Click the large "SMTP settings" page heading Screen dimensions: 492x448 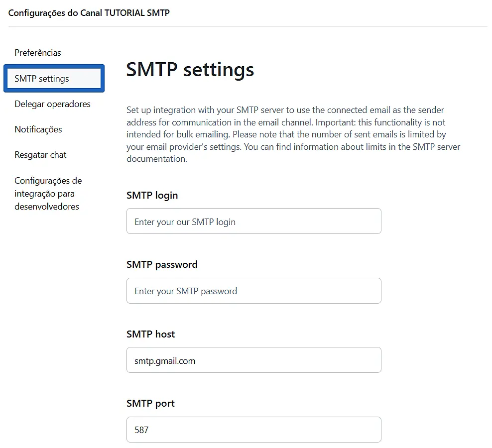click(190, 70)
